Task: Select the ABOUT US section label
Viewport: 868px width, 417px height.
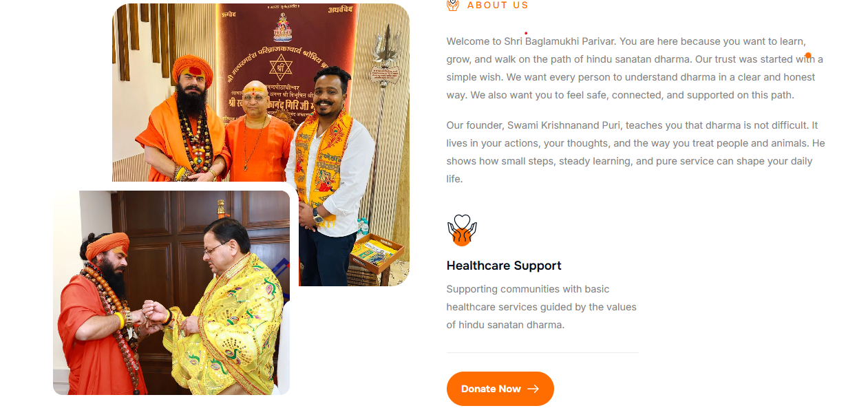Action: pos(498,5)
